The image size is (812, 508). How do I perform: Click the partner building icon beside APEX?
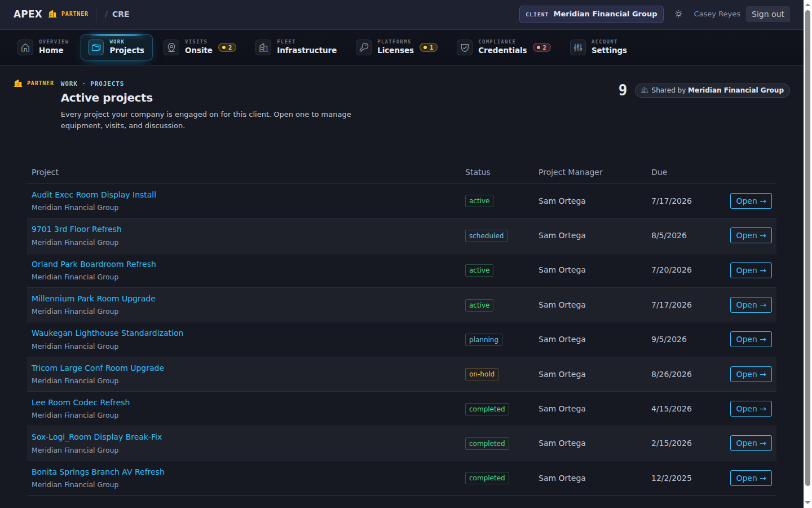click(x=52, y=14)
